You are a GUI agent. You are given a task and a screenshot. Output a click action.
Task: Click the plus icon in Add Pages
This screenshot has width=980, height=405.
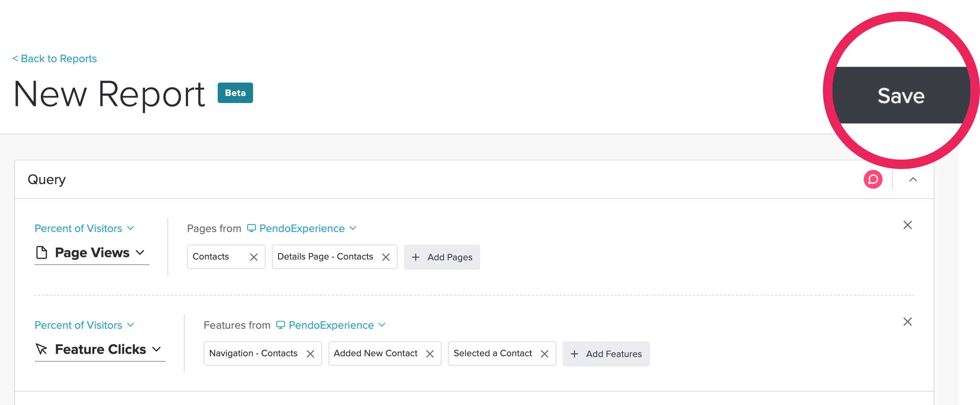[416, 257]
